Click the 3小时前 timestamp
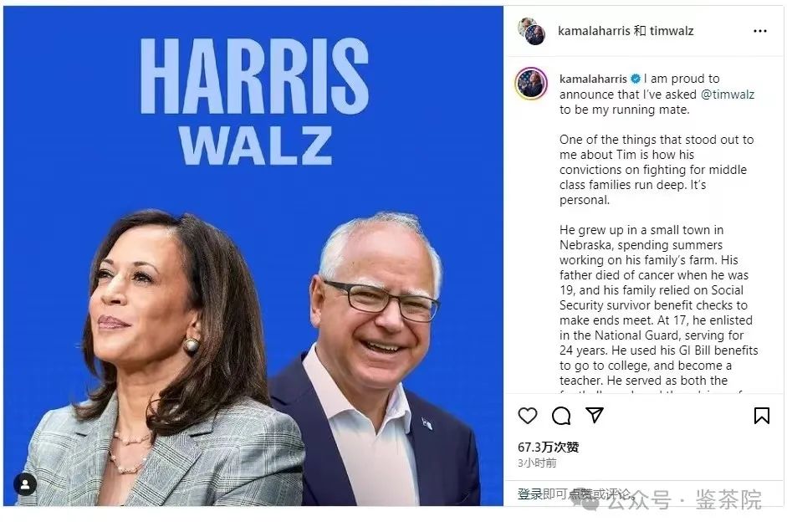 click(537, 463)
